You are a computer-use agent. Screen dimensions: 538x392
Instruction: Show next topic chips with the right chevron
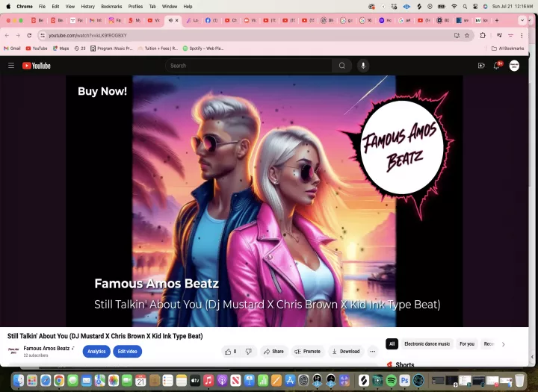(x=504, y=344)
